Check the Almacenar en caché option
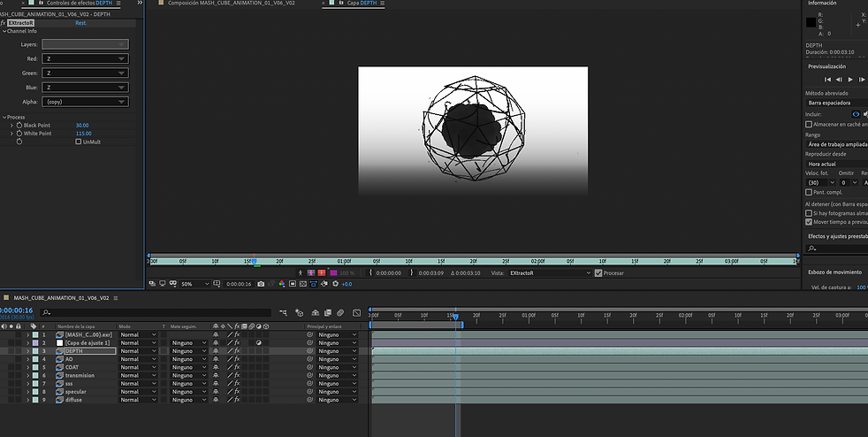This screenshot has width=868, height=437. coord(809,124)
